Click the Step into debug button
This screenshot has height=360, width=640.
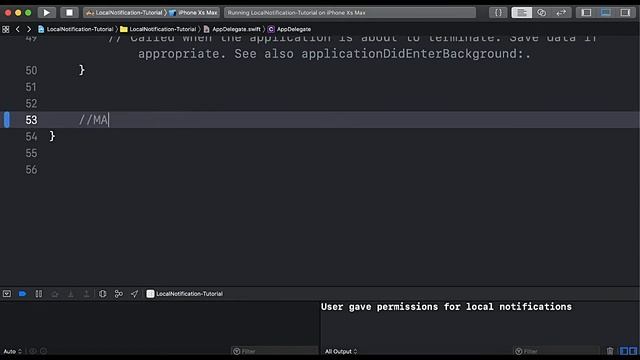click(x=71, y=294)
